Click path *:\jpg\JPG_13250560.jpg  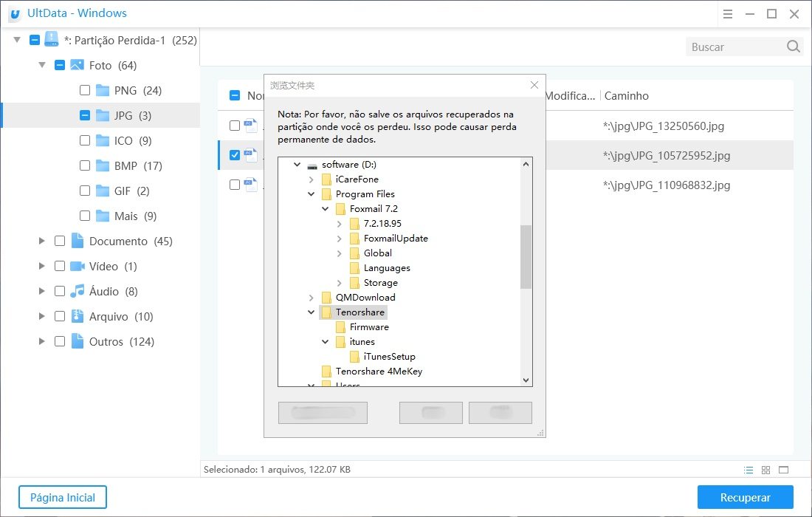click(664, 126)
